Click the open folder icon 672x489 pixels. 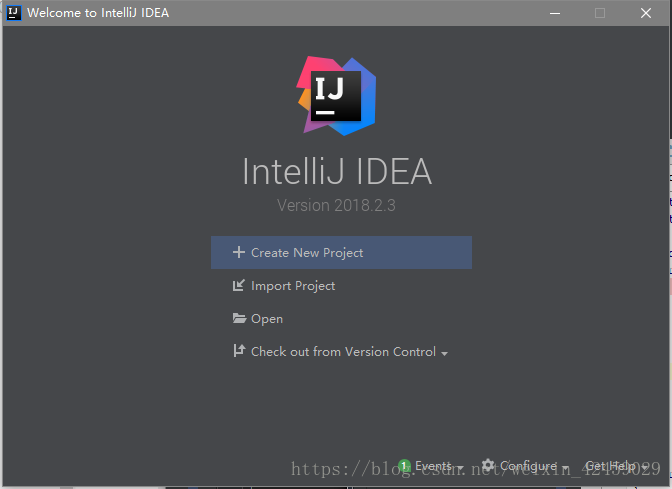239,318
